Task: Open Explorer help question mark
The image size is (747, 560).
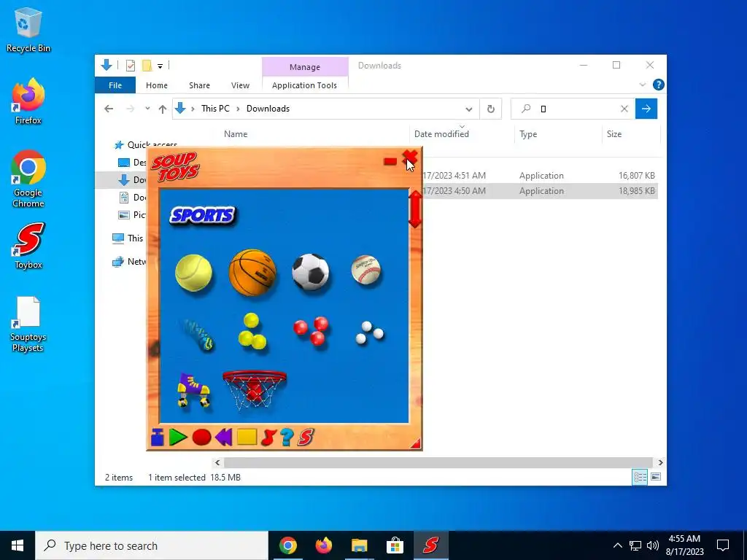Action: coord(659,85)
